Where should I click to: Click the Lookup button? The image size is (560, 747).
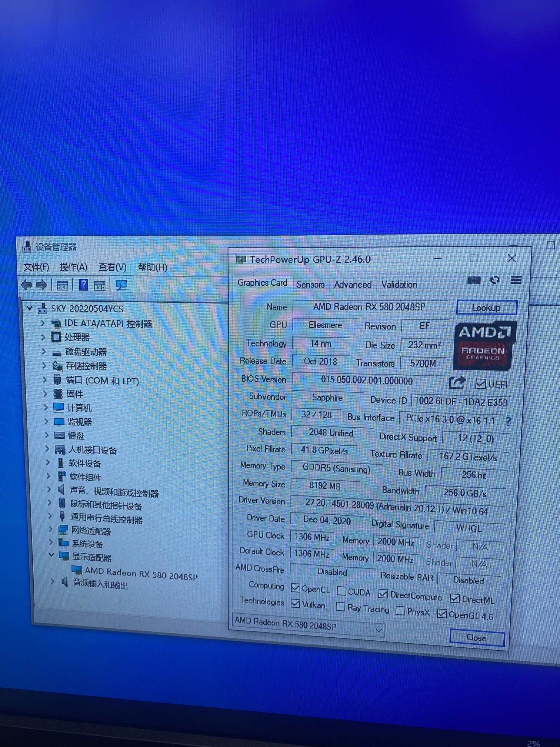486,307
